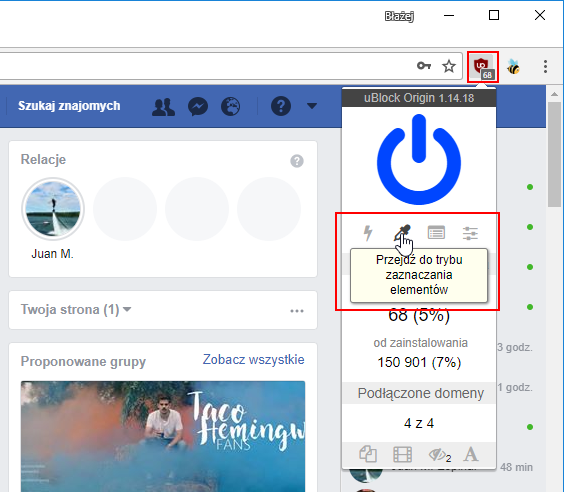The height and width of the screenshot is (492, 564).
Task: Enter element picker eyedropper mode
Action: tap(402, 233)
